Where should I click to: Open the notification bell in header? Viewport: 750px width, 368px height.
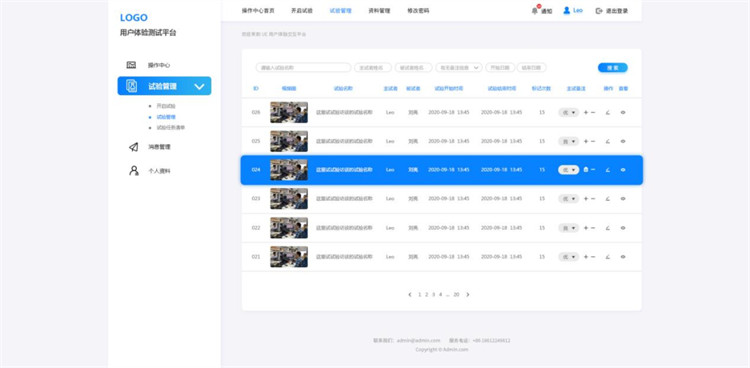coord(535,11)
